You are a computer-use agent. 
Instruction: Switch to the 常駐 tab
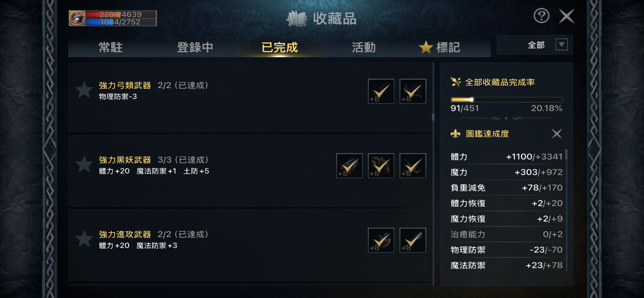click(111, 48)
